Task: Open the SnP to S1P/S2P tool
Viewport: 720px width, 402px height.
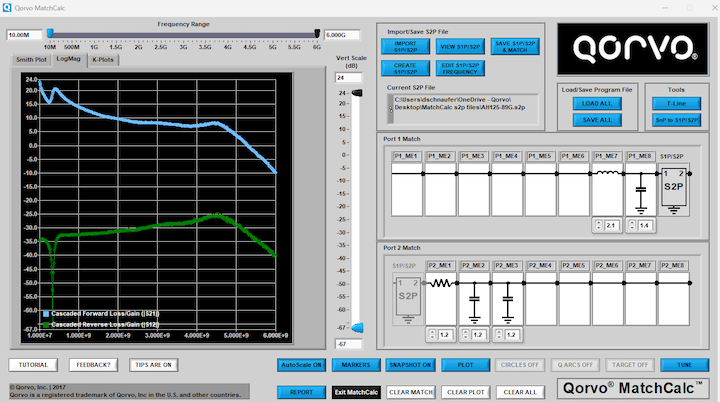Action: (x=676, y=120)
